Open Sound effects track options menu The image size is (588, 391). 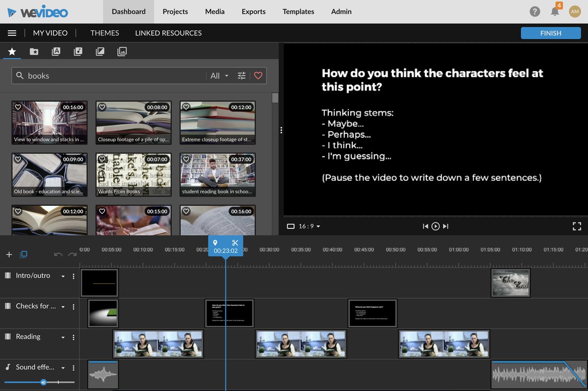click(73, 367)
